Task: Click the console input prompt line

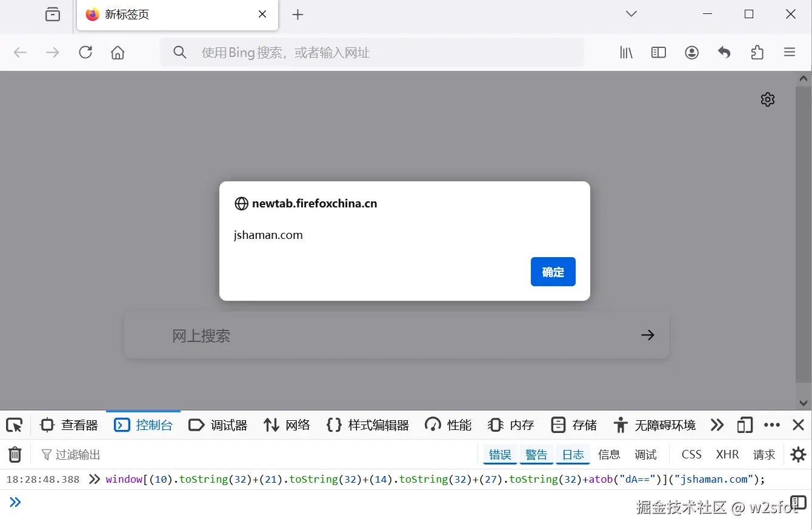Action: [x=400, y=502]
